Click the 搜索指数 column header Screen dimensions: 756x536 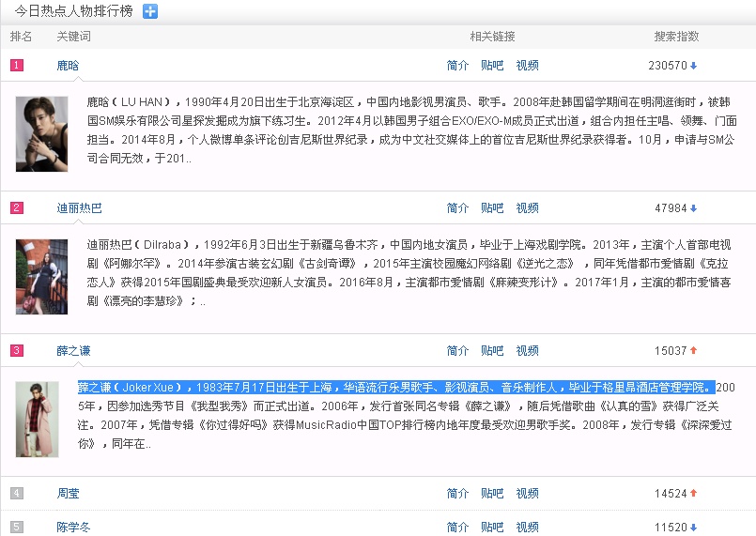coord(676,37)
